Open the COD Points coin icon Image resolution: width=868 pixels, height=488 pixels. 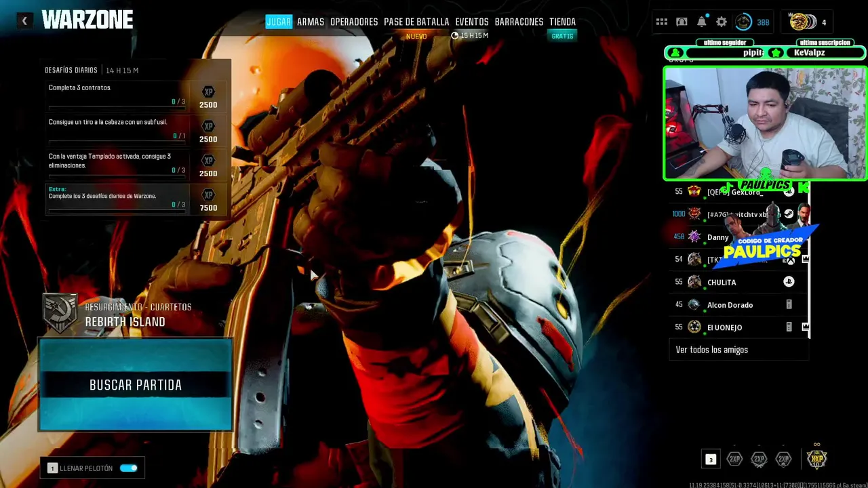pos(802,22)
